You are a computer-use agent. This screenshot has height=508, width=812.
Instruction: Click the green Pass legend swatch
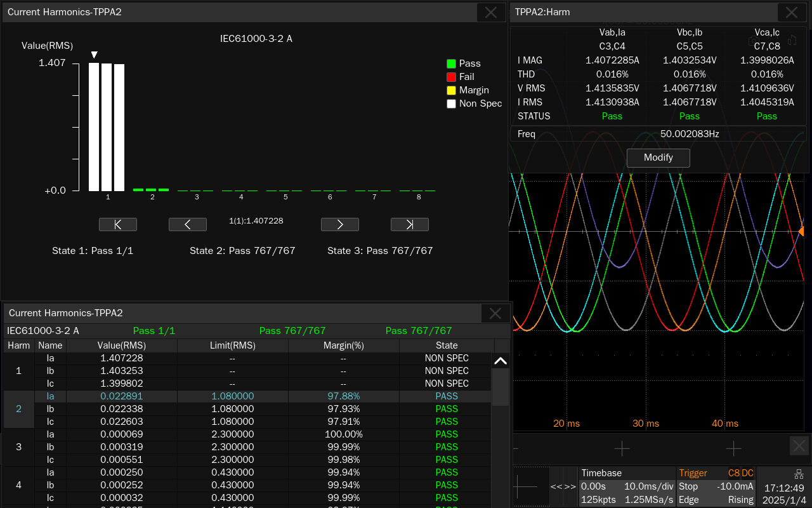(451, 63)
